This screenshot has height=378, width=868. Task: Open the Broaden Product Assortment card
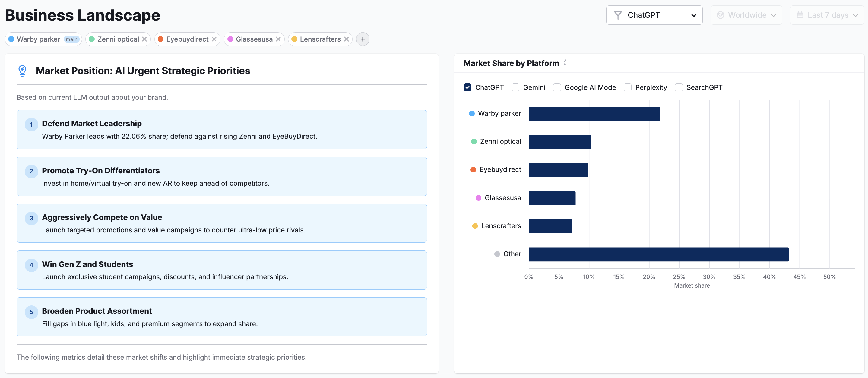[222, 317]
